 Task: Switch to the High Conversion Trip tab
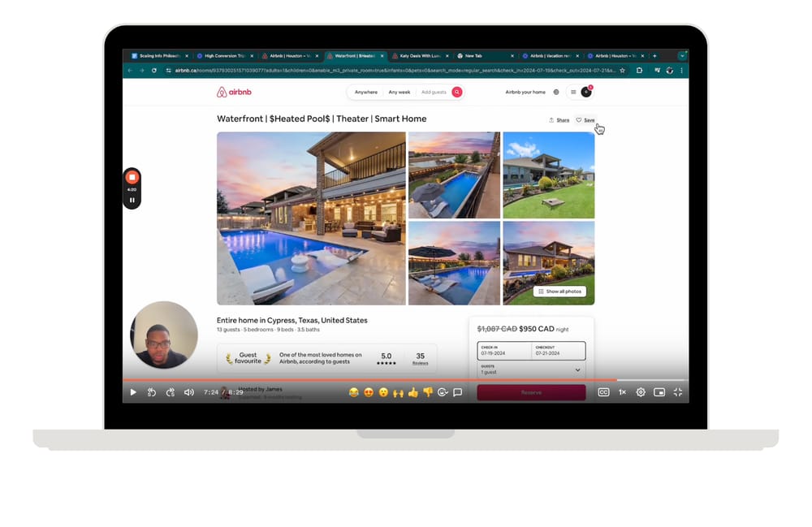pos(224,56)
